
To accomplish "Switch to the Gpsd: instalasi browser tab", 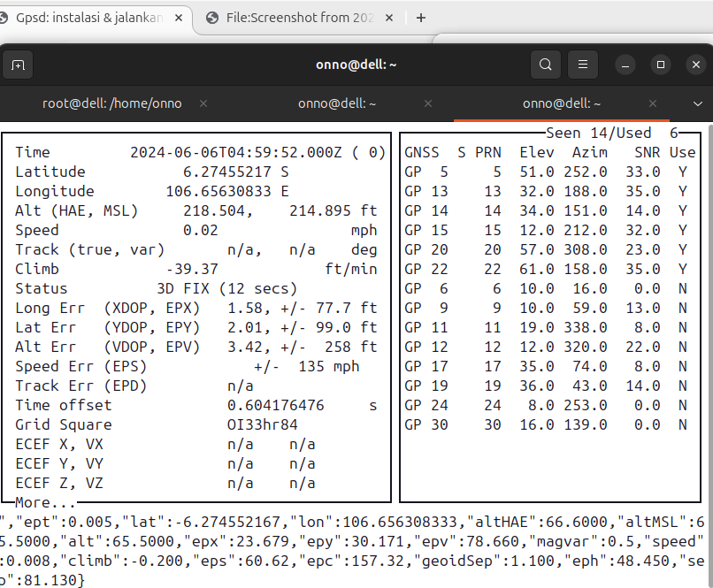I will pyautogui.click(x=88, y=18).
